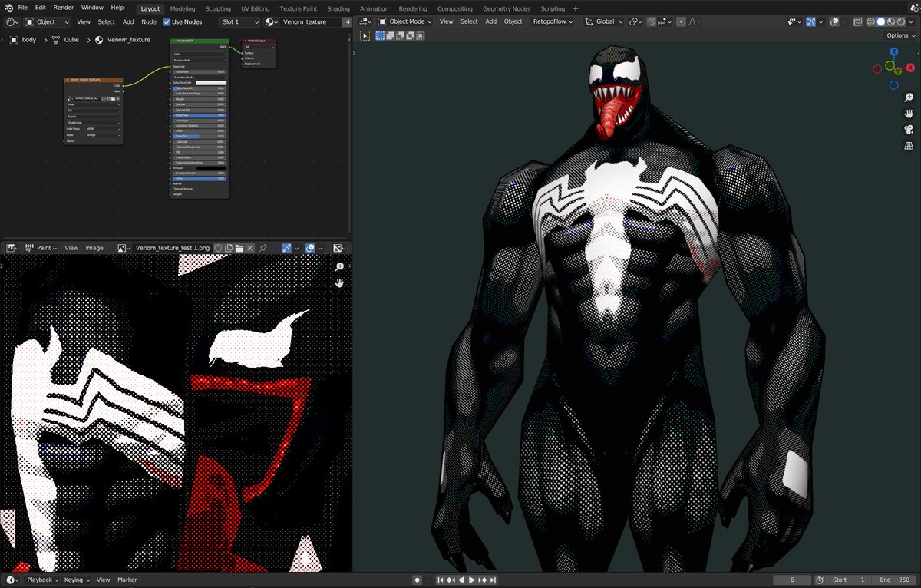Adjust the Alpha slider on Principled BSDF
The height and width of the screenshot is (588, 921).
199,178
